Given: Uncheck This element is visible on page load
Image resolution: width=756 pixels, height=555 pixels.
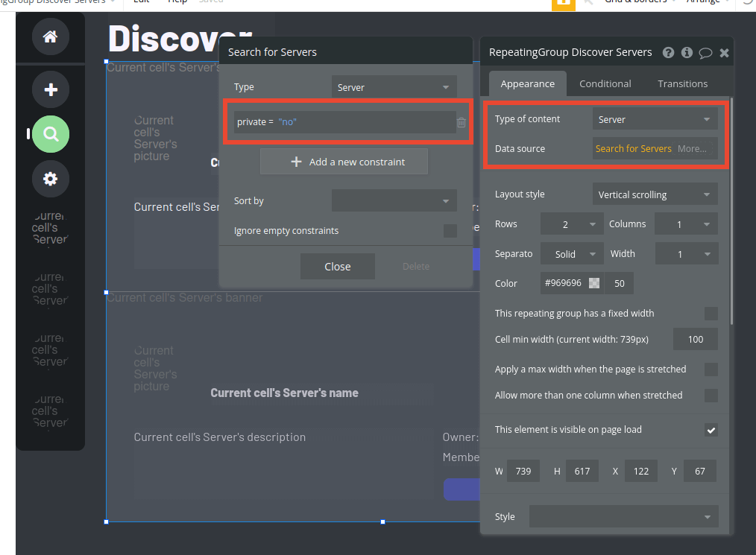Looking at the screenshot, I should (711, 430).
